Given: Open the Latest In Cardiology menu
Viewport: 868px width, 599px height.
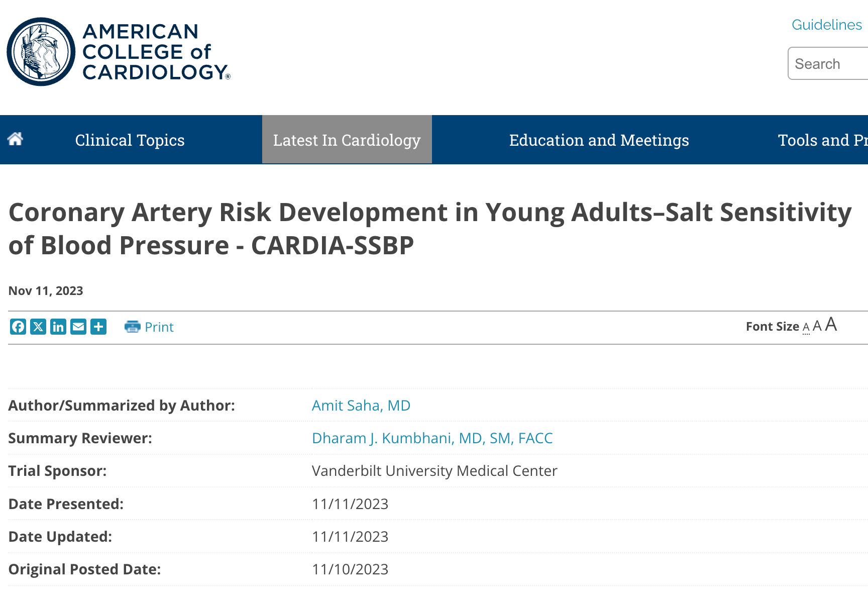Looking at the screenshot, I should coord(347,140).
